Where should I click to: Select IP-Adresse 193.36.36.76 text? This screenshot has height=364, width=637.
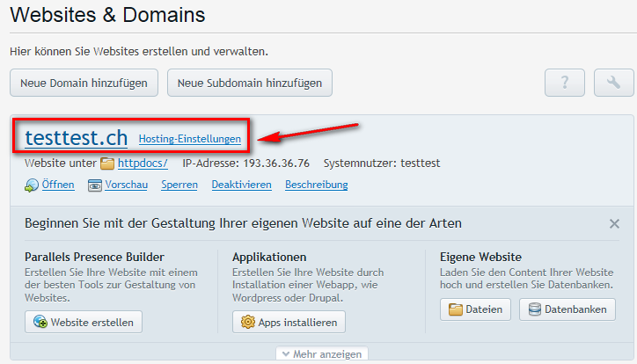tap(245, 164)
